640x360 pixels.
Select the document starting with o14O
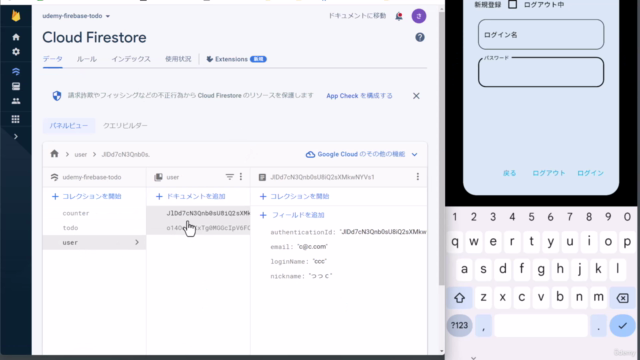tap(198, 228)
